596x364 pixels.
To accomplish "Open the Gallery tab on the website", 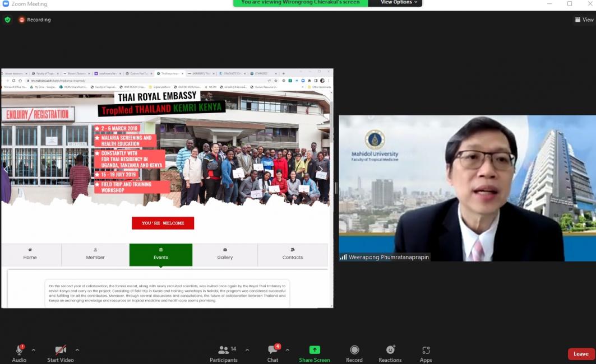I will point(225,254).
